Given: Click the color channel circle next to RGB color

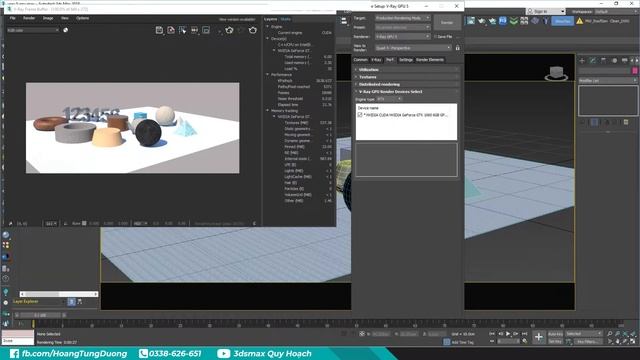Looking at the screenshot, I should (x=66, y=30).
